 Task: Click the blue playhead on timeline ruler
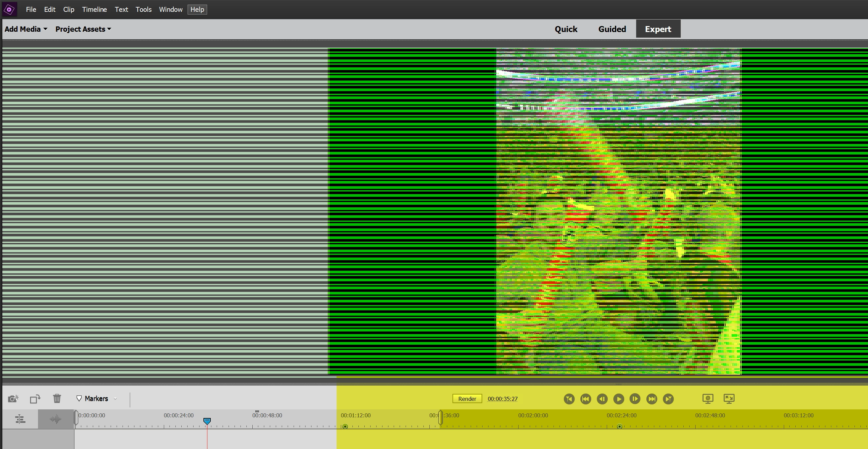coord(207,421)
